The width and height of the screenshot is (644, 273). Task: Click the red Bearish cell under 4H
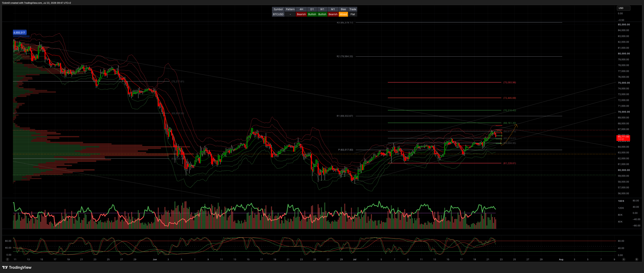301,14
